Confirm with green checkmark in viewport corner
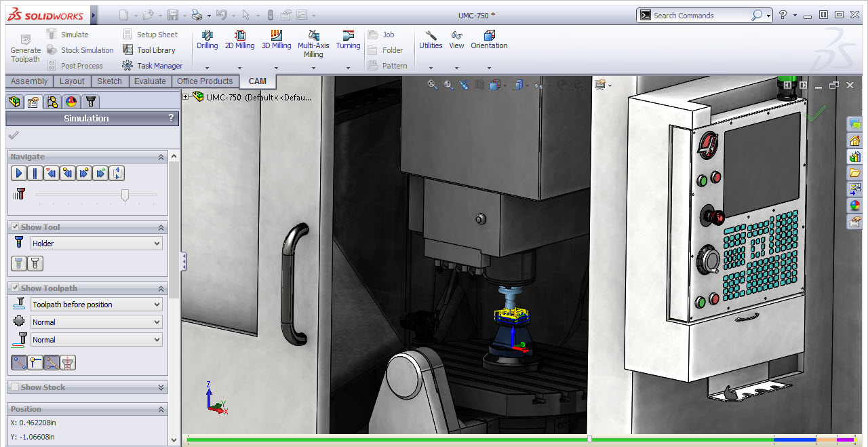868x447 pixels. click(814, 113)
